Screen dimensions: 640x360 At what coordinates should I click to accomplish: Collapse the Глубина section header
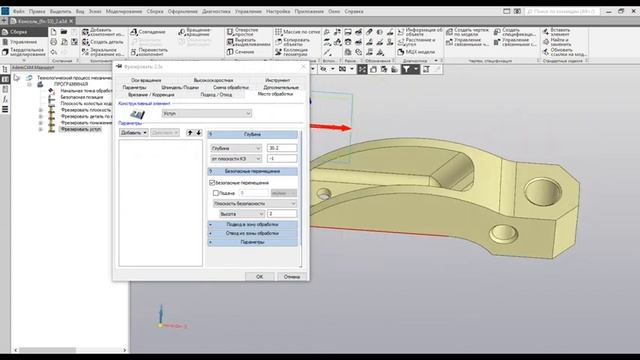pos(253,134)
